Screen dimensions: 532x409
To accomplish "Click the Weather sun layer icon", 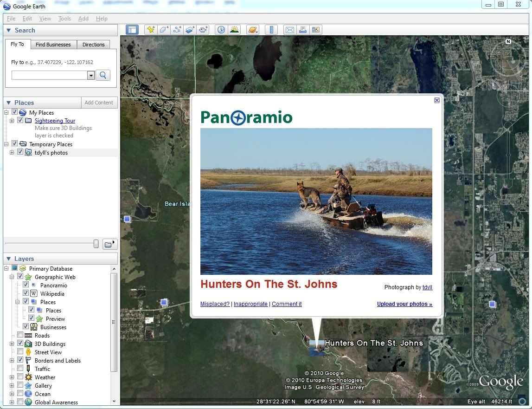I will click(x=28, y=377).
